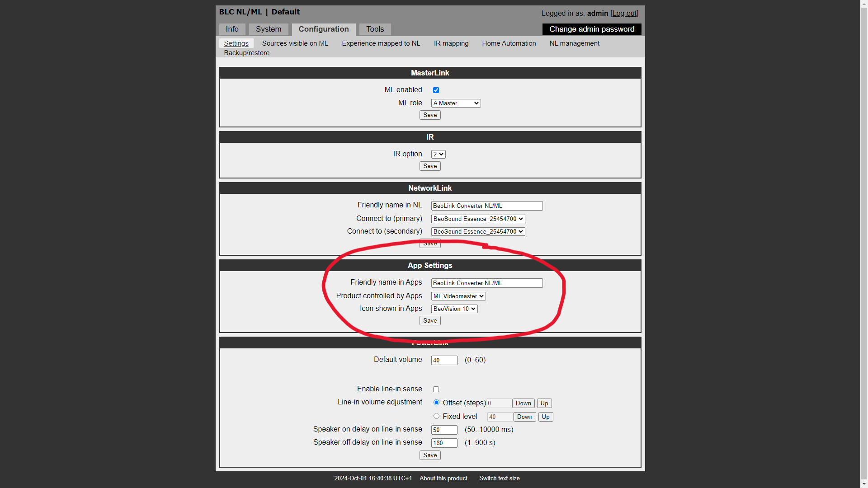Select the Fixed level radio option

click(x=436, y=416)
